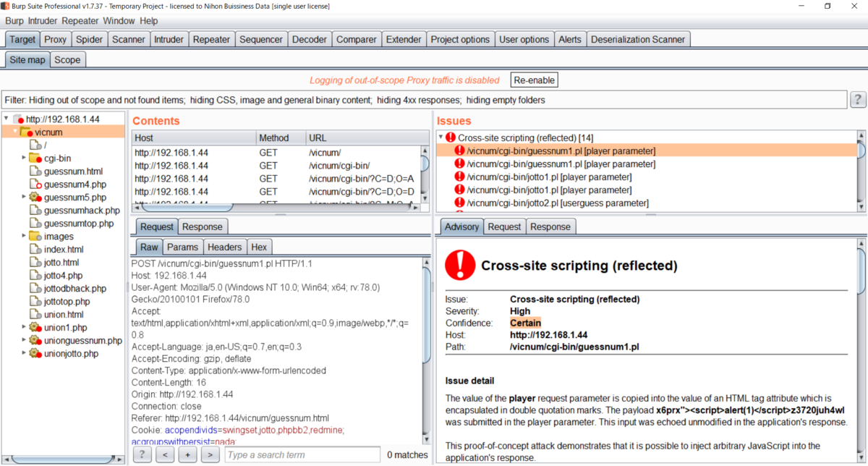Viewport: 868px width, 466px height.
Task: Collapse the Cross-site scripting issues group
Action: click(441, 137)
